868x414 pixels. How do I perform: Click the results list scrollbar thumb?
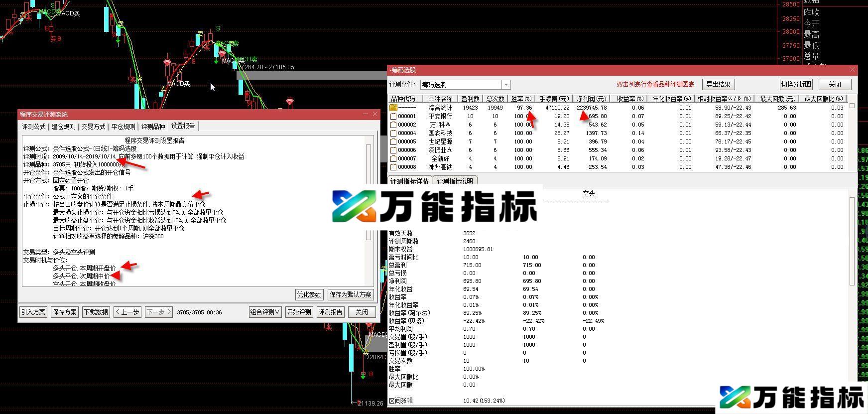[x=852, y=106]
